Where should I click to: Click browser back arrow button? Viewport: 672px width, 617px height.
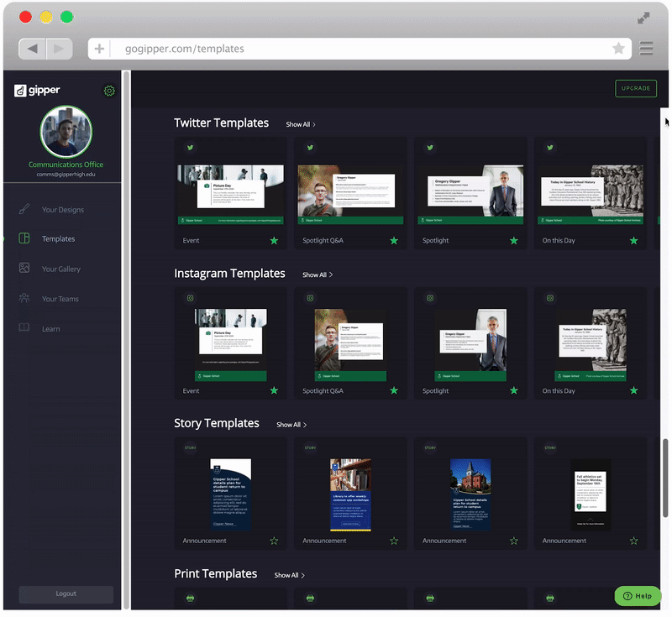[x=32, y=49]
